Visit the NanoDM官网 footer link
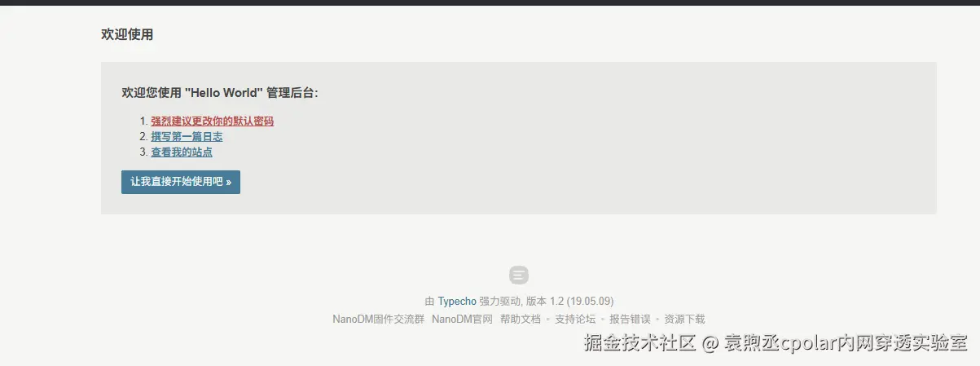Viewport: 980px width, 366px height. pos(463,320)
